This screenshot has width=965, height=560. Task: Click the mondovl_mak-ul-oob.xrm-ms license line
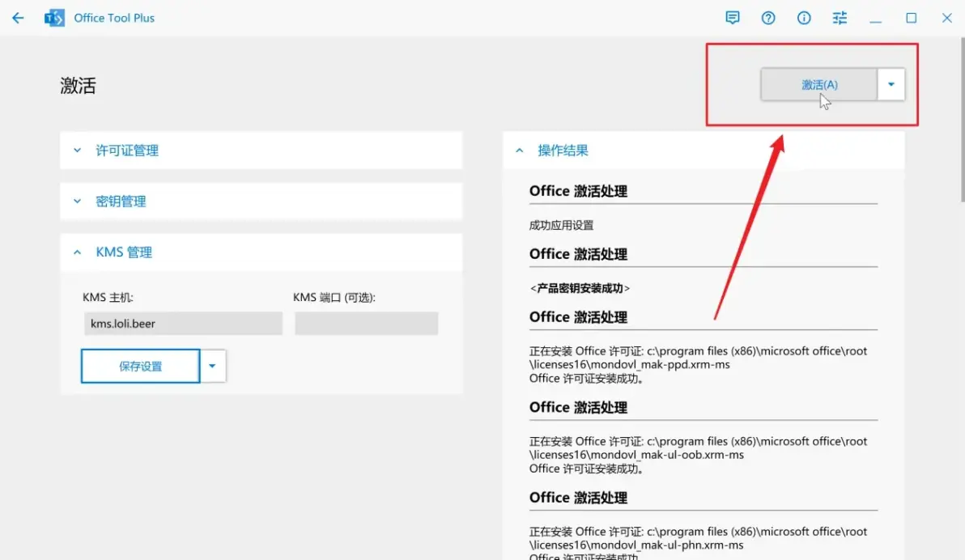(698, 448)
